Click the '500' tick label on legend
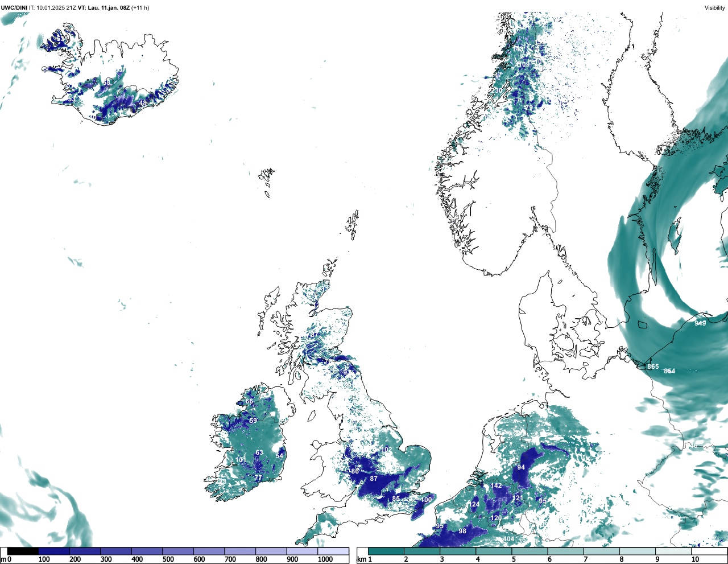728x564 pixels. point(168,559)
